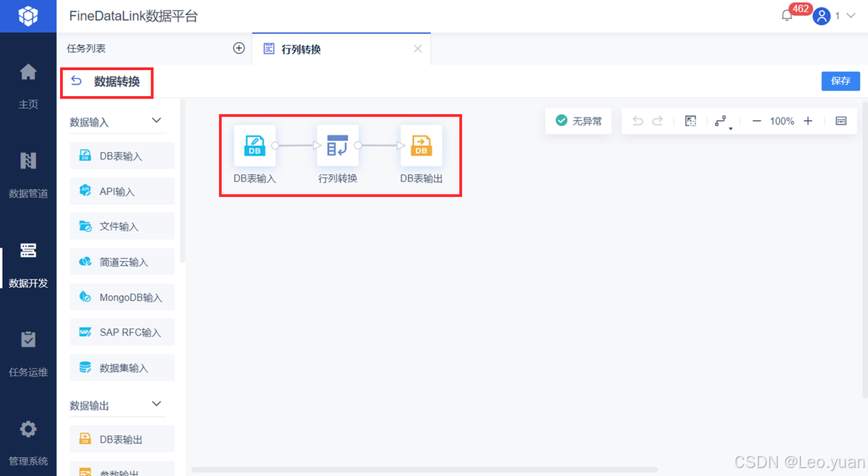Screen dimensions: 868x476
Task: Switch to 行列转换 tab
Action: coord(341,49)
